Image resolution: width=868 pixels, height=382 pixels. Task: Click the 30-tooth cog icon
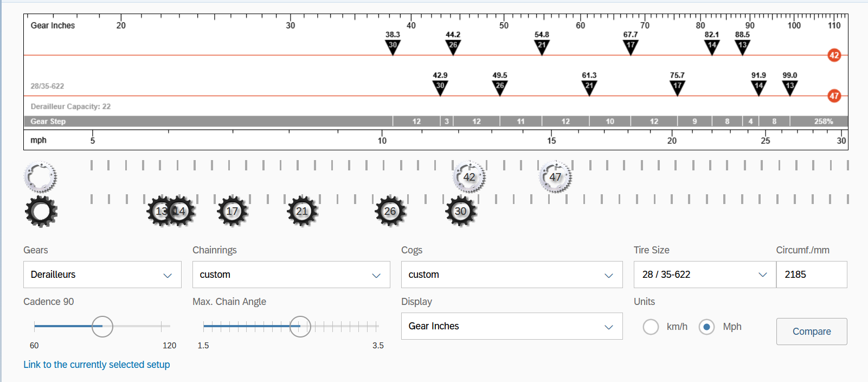point(461,211)
